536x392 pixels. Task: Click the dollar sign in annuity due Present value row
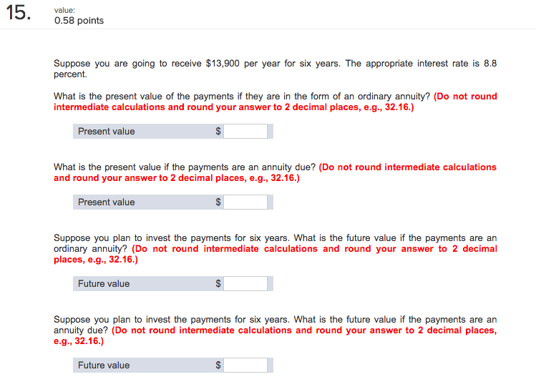[x=218, y=202]
